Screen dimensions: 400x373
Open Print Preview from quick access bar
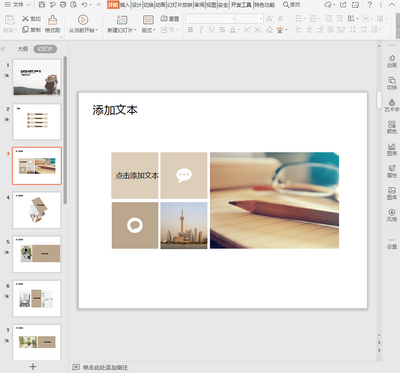pyautogui.click(x=73, y=5)
